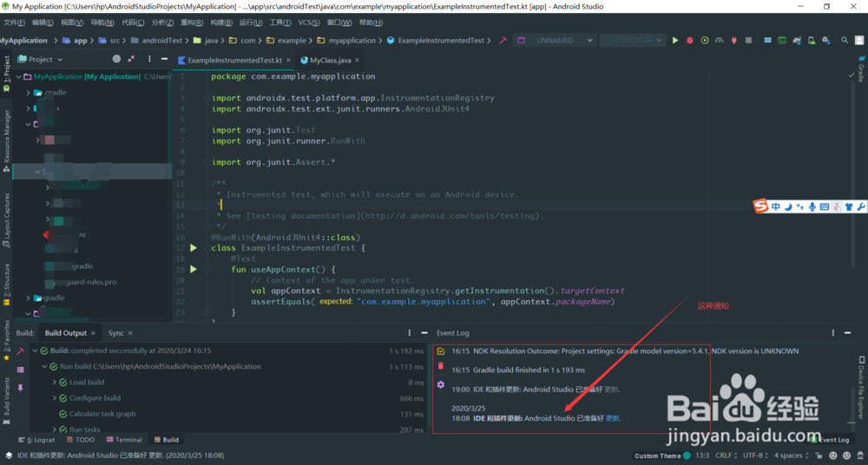Open Project panel options (three dots)
The width and height of the screenshot is (868, 465).
[x=149, y=59]
